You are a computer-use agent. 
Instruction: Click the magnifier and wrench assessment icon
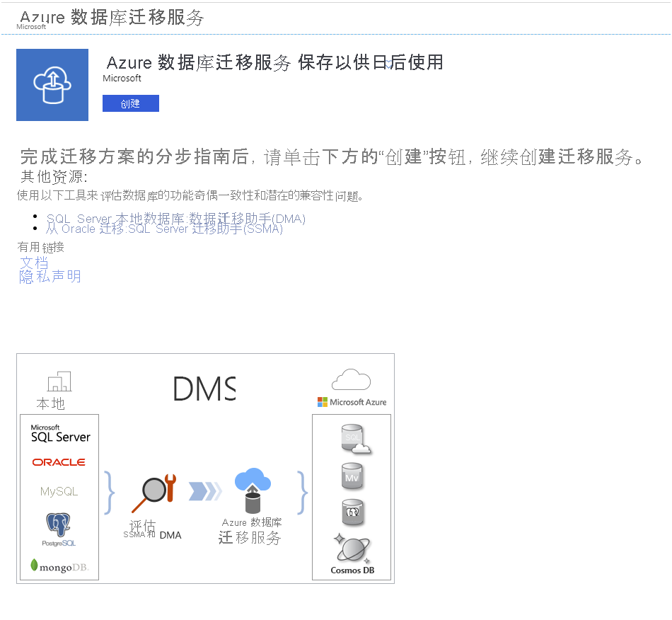pos(154,493)
